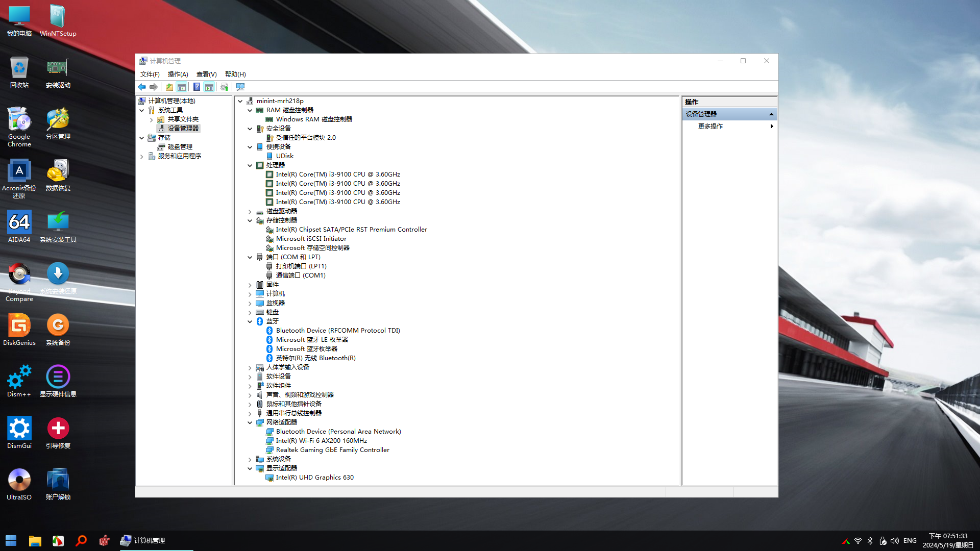
Task: Open the 系统安装工具 desktop icon
Action: coord(58,227)
